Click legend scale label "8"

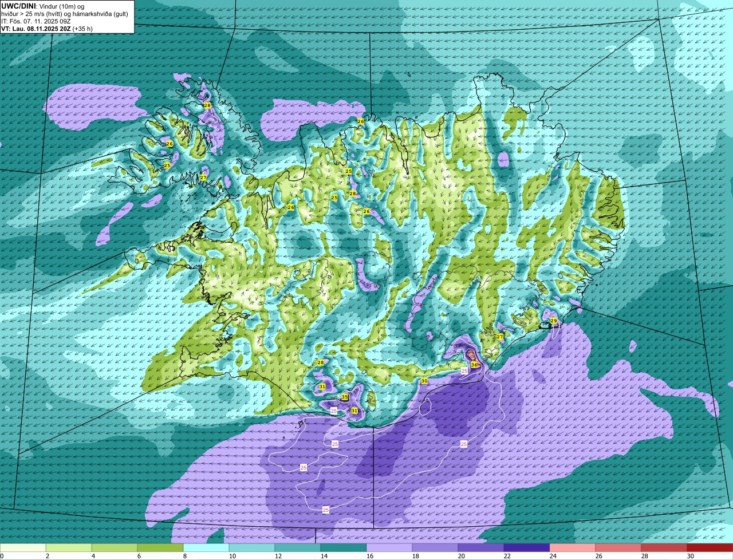click(x=184, y=556)
